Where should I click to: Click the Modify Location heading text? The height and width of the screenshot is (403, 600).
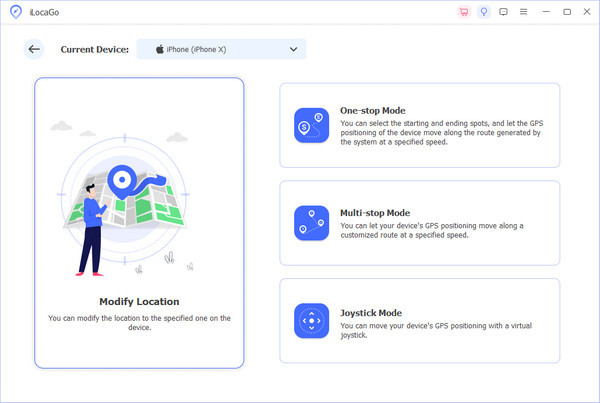[139, 301]
